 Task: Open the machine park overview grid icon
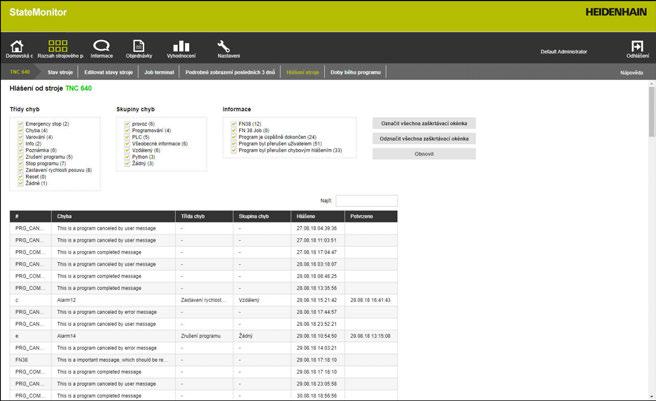[x=58, y=46]
